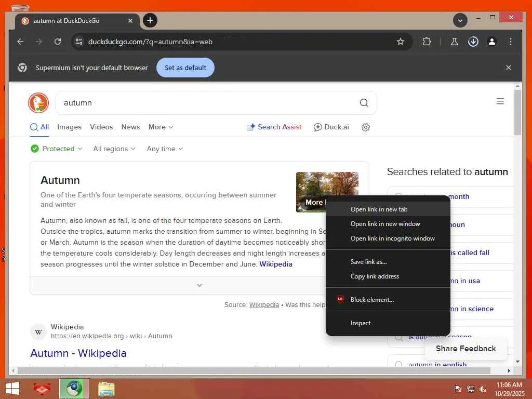The height and width of the screenshot is (399, 532).
Task: Open site information icon in address bar
Action: (79, 42)
